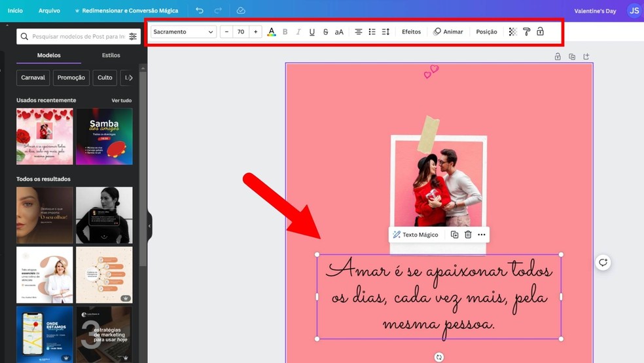Duplicate element via floating toolbar
This screenshot has width=644, height=363.
pos(454,235)
